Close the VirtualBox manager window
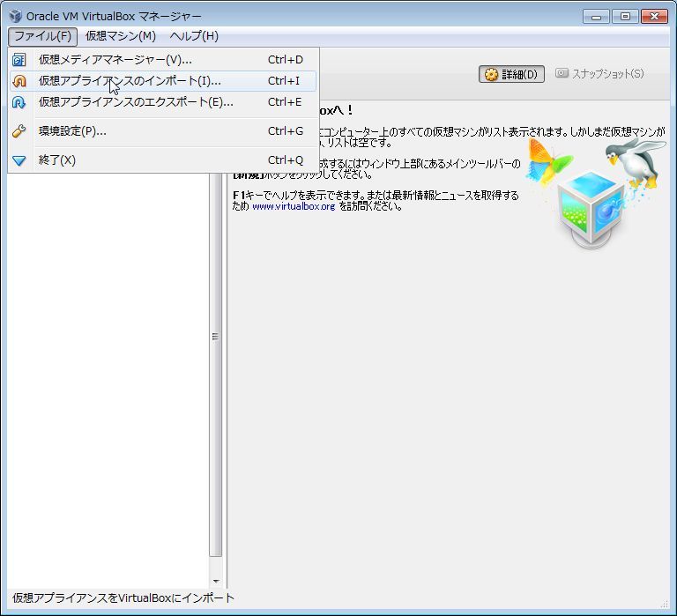The height and width of the screenshot is (616, 677). (x=655, y=17)
